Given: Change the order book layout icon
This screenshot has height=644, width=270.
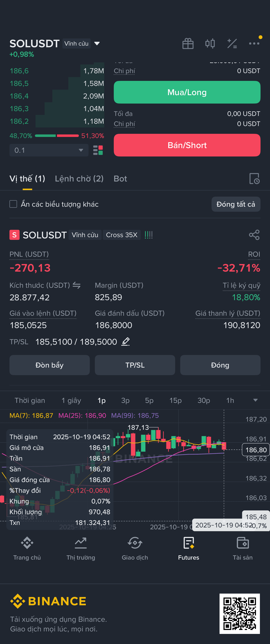Looking at the screenshot, I should click(98, 150).
